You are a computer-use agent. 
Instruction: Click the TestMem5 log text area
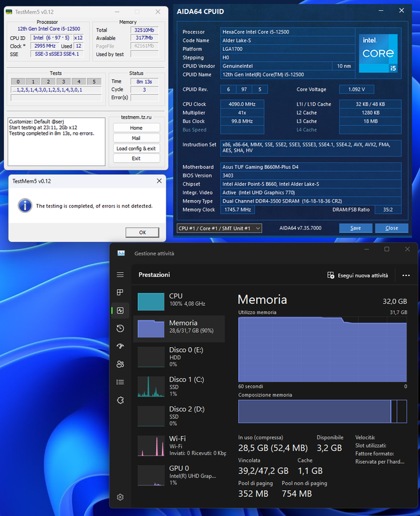57,142
